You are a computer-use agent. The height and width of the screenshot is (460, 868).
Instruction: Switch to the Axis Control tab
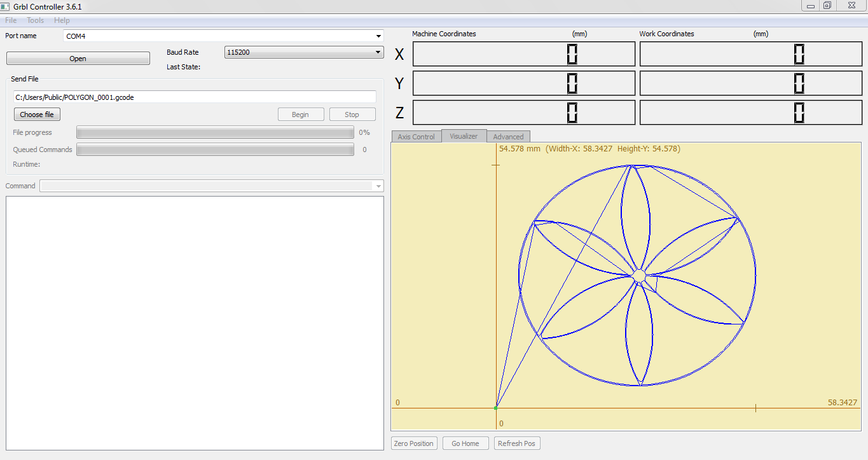click(416, 136)
